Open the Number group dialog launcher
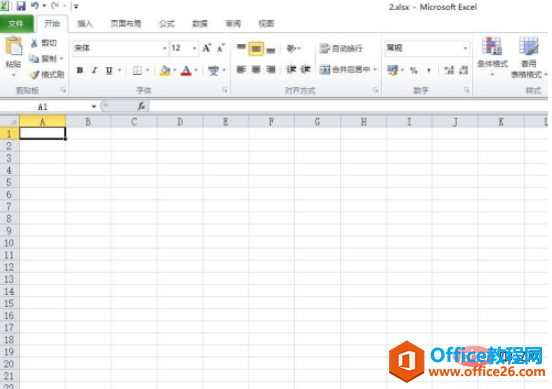552x389 pixels. point(466,90)
